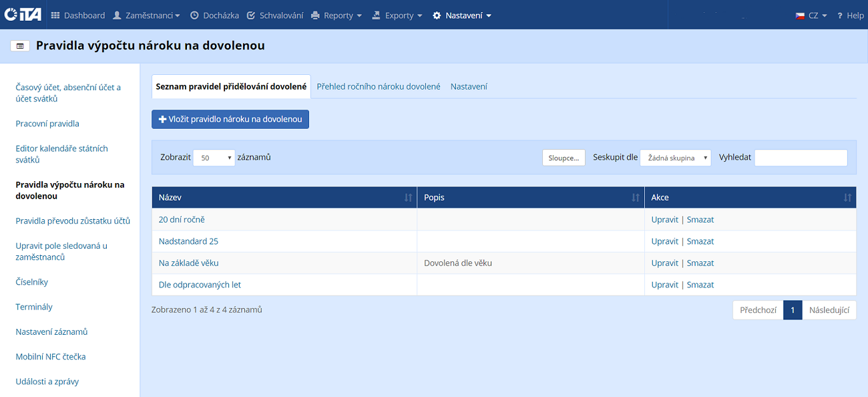This screenshot has width=868, height=397.
Task: Click the ITA logo in top bar
Action: 23,15
